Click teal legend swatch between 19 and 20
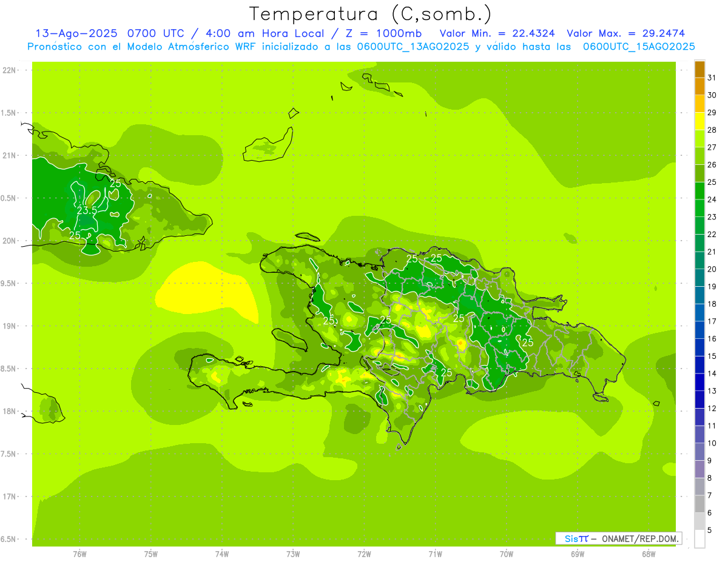Viewport: 728px width, 562px height. [x=699, y=278]
